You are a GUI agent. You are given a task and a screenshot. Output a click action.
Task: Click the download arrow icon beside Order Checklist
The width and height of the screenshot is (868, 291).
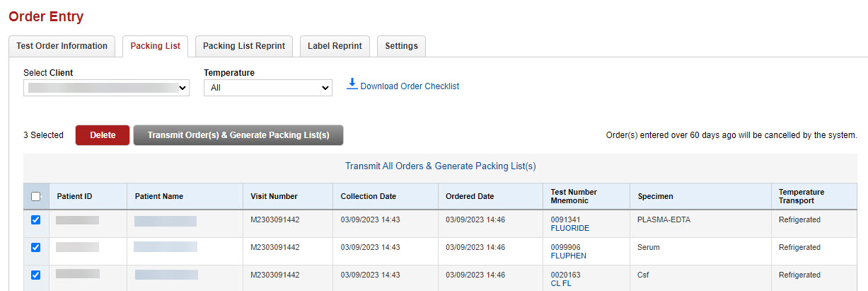(x=352, y=84)
